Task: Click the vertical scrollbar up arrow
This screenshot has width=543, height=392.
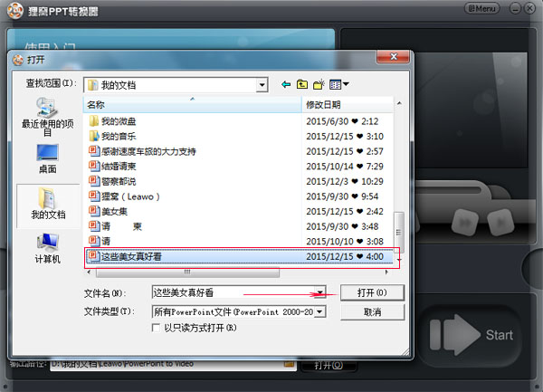Action: [x=399, y=103]
